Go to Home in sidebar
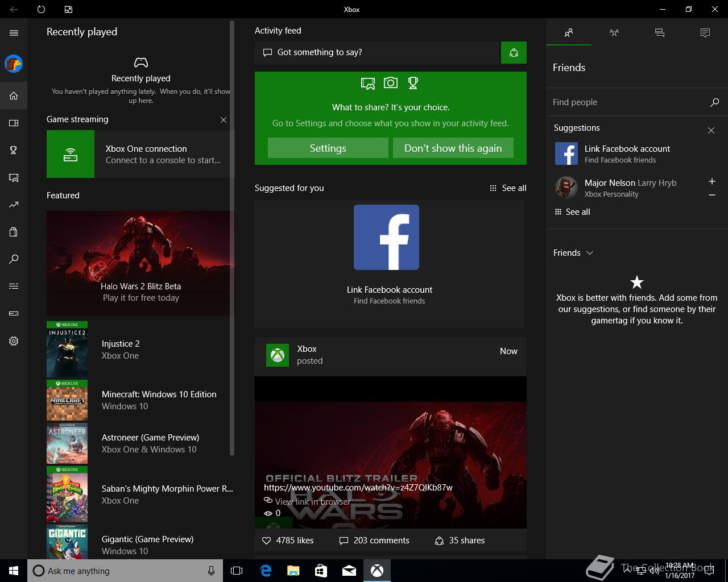Image resolution: width=728 pixels, height=582 pixels. 14,95
